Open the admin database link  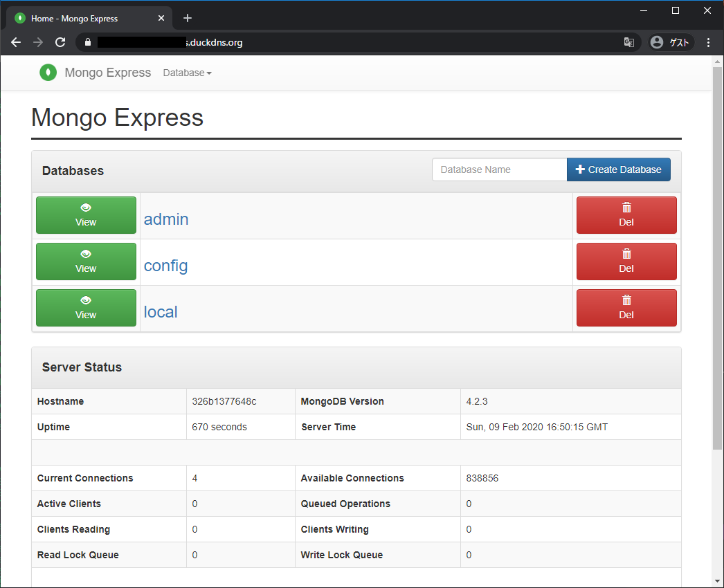pos(166,219)
